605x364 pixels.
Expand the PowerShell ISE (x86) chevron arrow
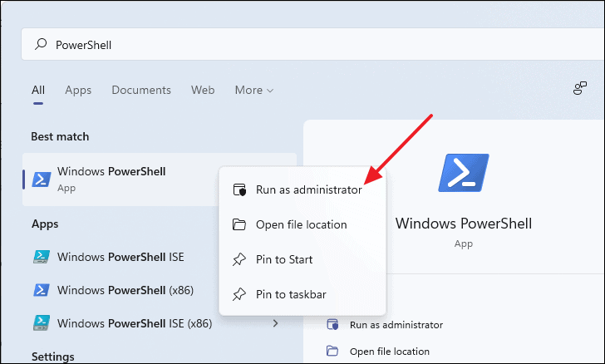pos(276,323)
